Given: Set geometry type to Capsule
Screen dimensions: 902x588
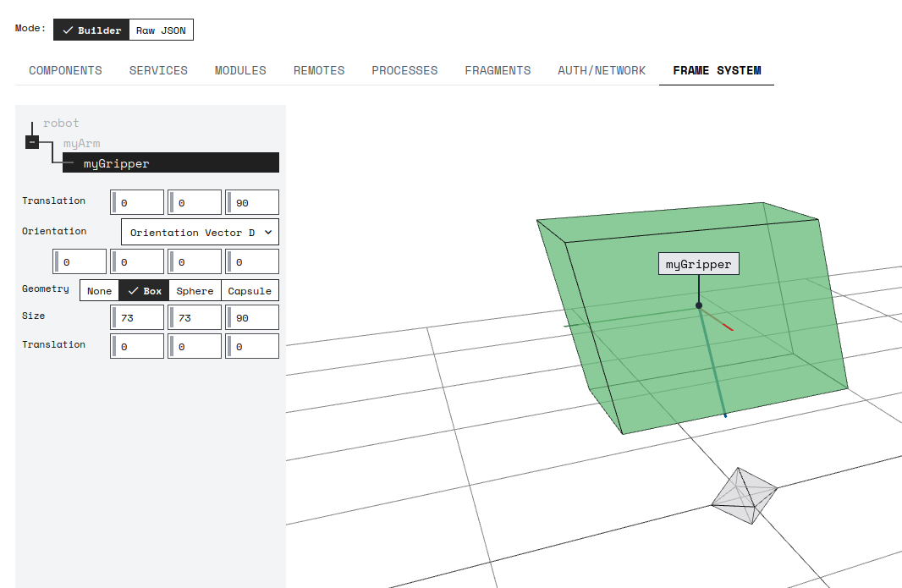Looking at the screenshot, I should click(x=250, y=291).
